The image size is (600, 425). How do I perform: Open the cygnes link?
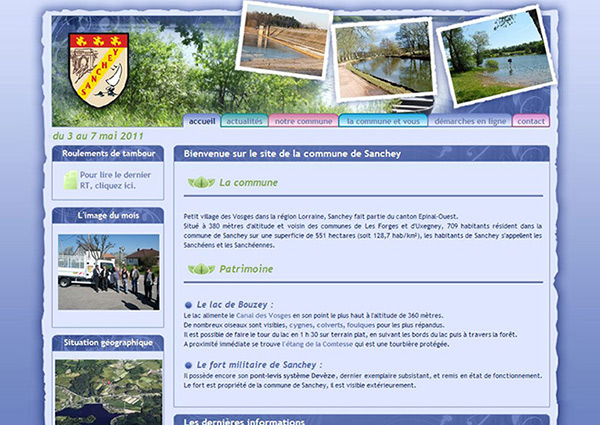301,325
